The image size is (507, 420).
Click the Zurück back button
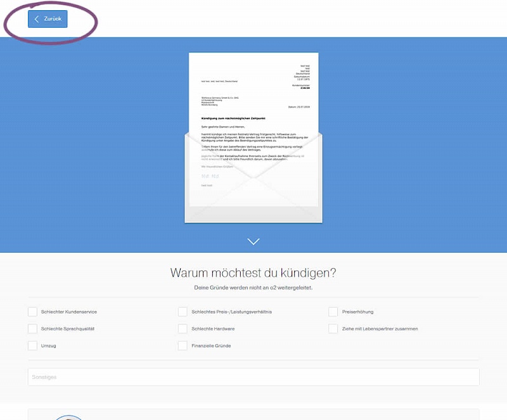[48, 19]
